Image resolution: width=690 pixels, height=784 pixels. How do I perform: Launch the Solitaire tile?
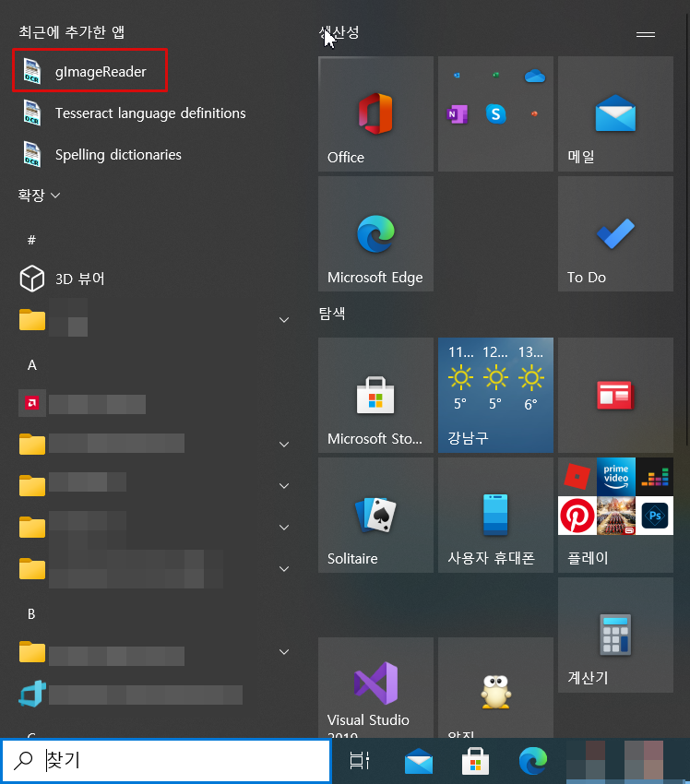375,515
